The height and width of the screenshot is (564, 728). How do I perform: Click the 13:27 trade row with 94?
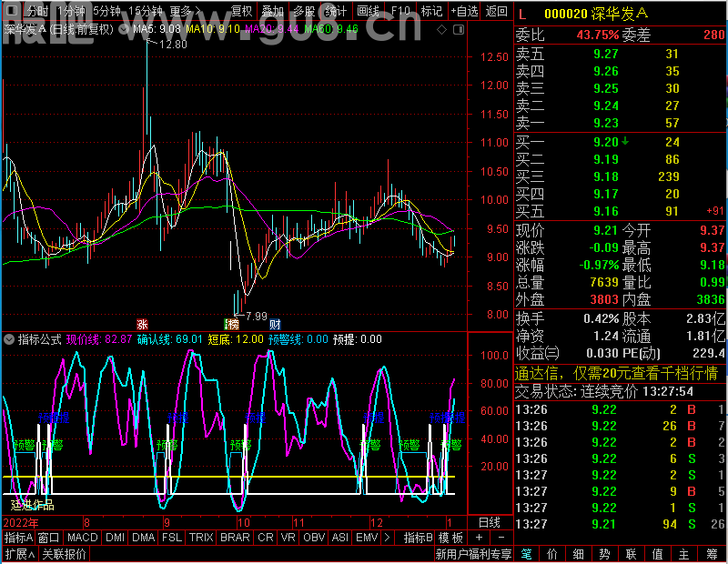pos(621,524)
